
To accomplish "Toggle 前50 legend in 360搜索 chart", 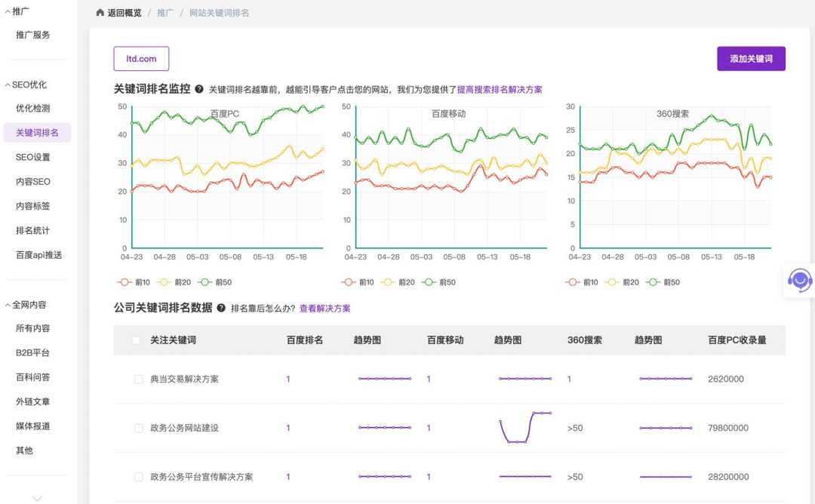I will pyautogui.click(x=663, y=282).
